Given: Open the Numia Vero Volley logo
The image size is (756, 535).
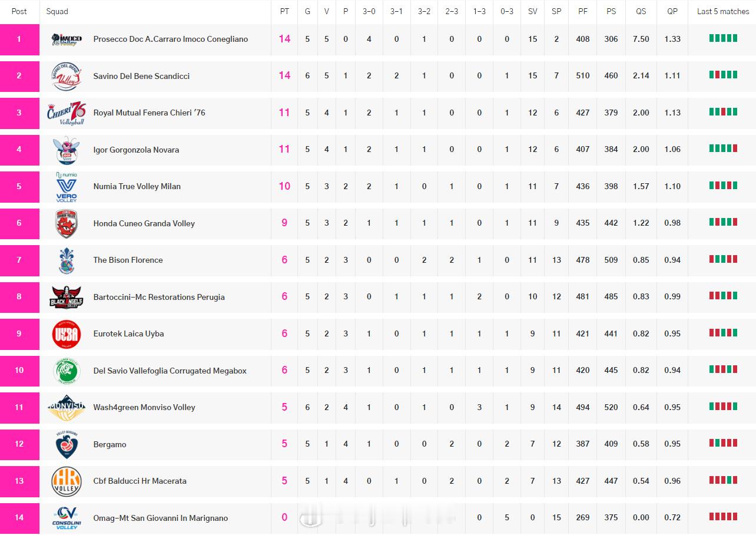Looking at the screenshot, I should pos(67,187).
